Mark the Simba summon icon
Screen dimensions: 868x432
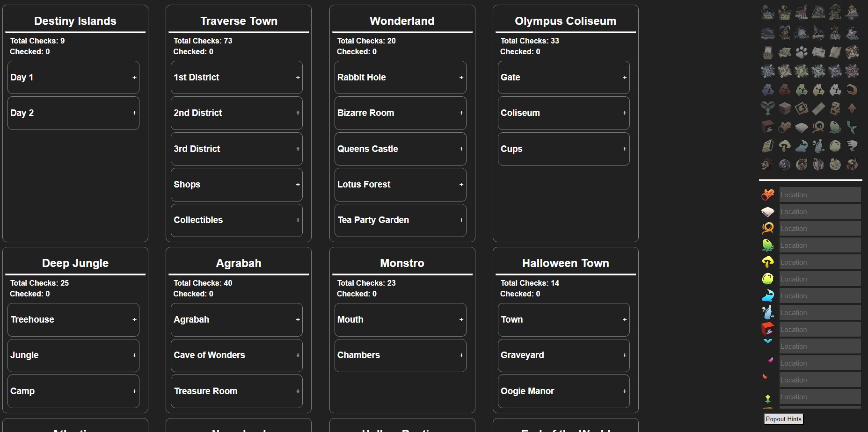point(768,165)
